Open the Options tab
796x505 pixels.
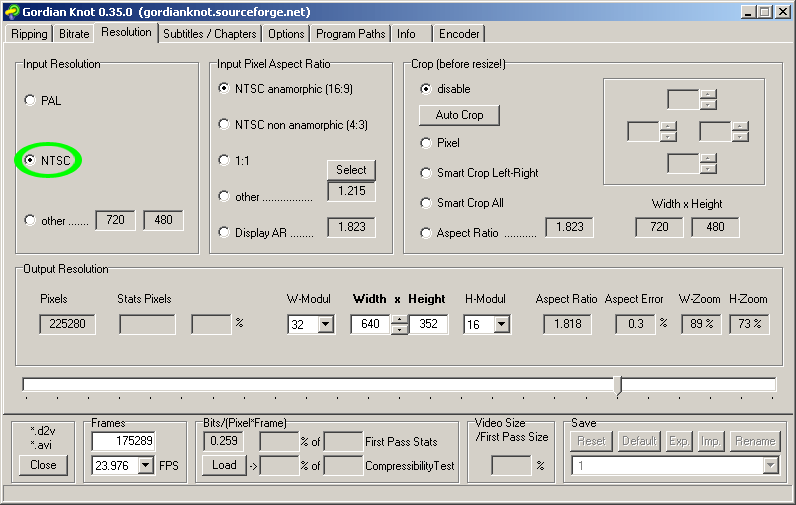click(286, 34)
